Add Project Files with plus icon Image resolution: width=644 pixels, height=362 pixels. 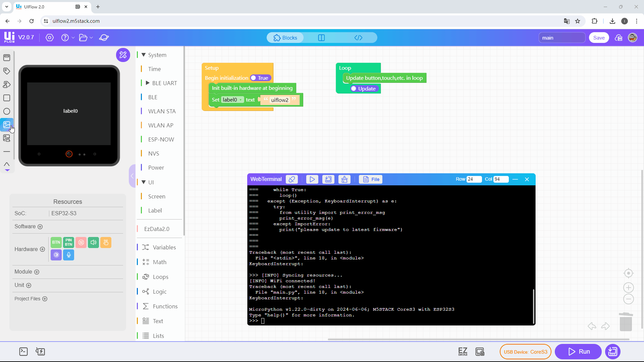pyautogui.click(x=45, y=299)
